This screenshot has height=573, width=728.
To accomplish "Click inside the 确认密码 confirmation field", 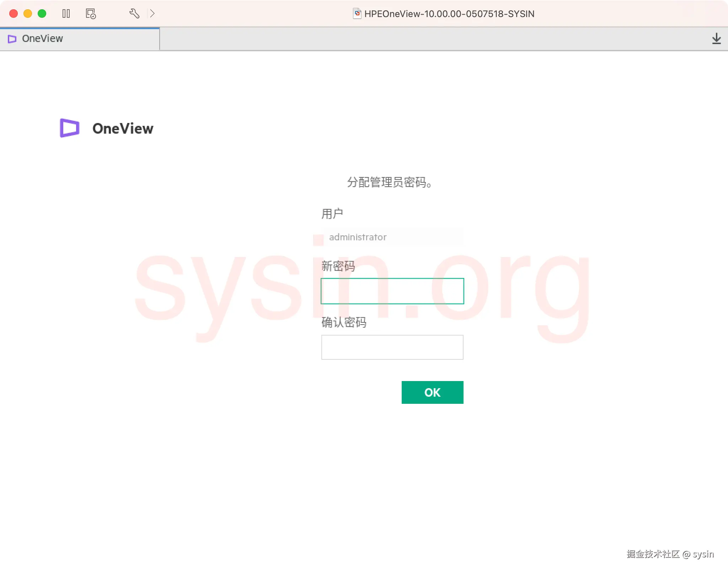I will click(392, 347).
